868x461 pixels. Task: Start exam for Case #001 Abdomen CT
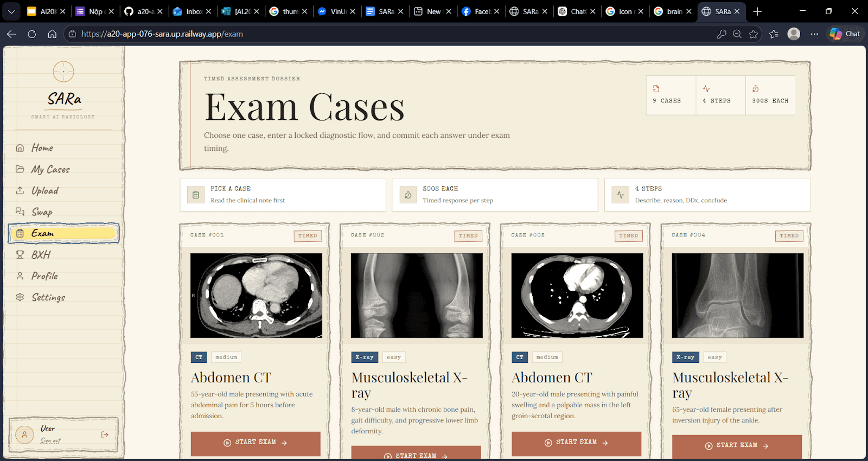point(256,443)
